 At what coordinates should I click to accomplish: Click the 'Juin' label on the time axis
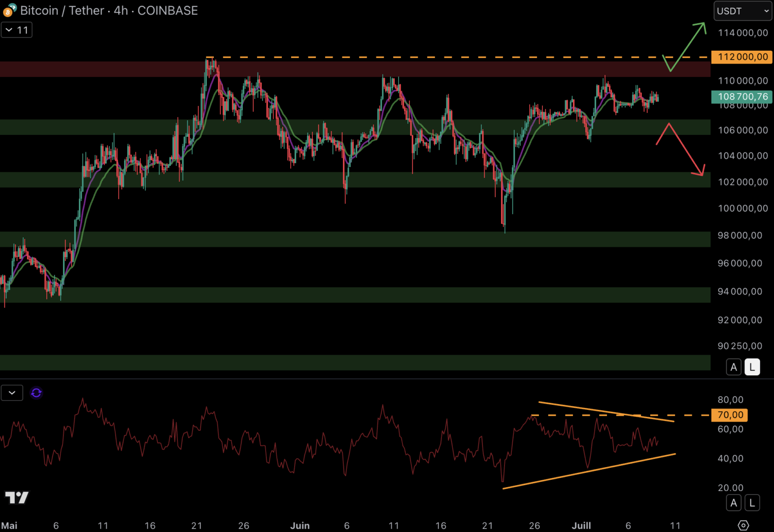[x=300, y=526]
